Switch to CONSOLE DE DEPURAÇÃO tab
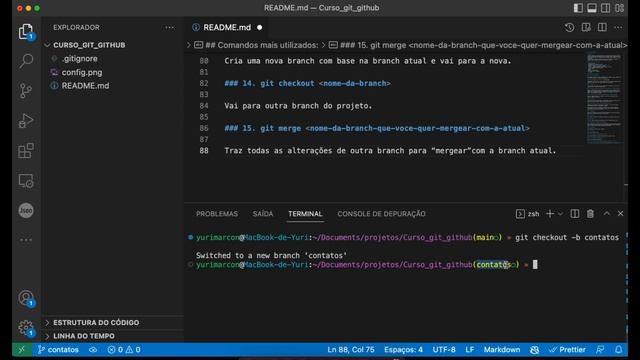The image size is (640, 360). 381,214
